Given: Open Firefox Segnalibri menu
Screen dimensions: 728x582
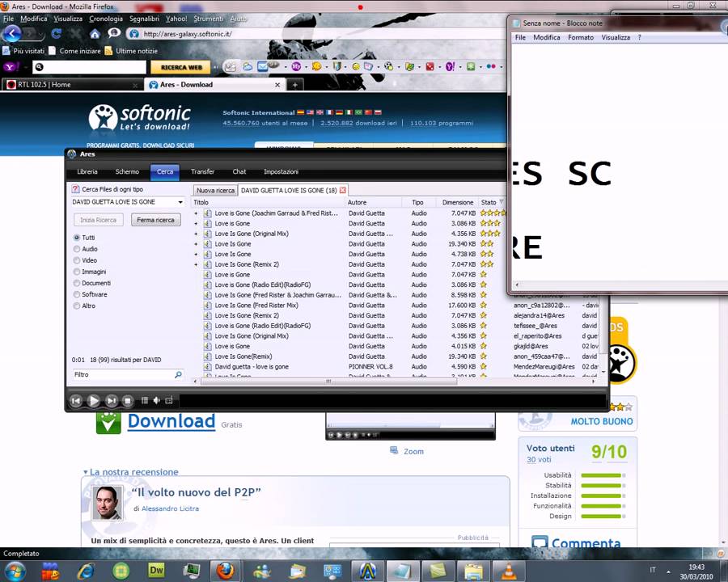Looking at the screenshot, I should (x=145, y=19).
